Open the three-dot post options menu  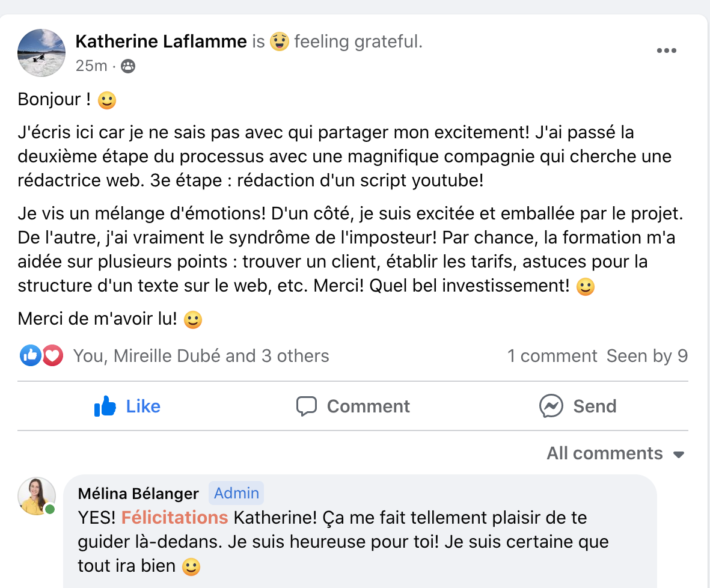click(667, 51)
